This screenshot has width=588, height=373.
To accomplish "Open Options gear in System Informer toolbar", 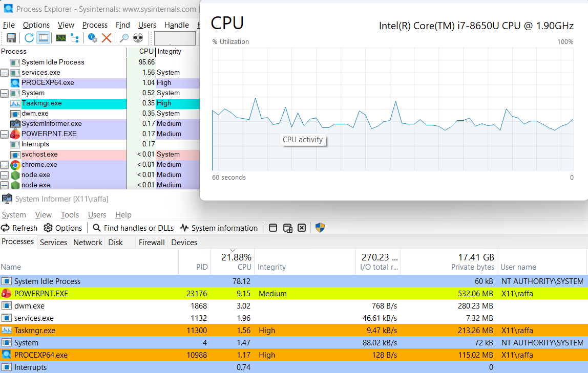I will (62, 228).
